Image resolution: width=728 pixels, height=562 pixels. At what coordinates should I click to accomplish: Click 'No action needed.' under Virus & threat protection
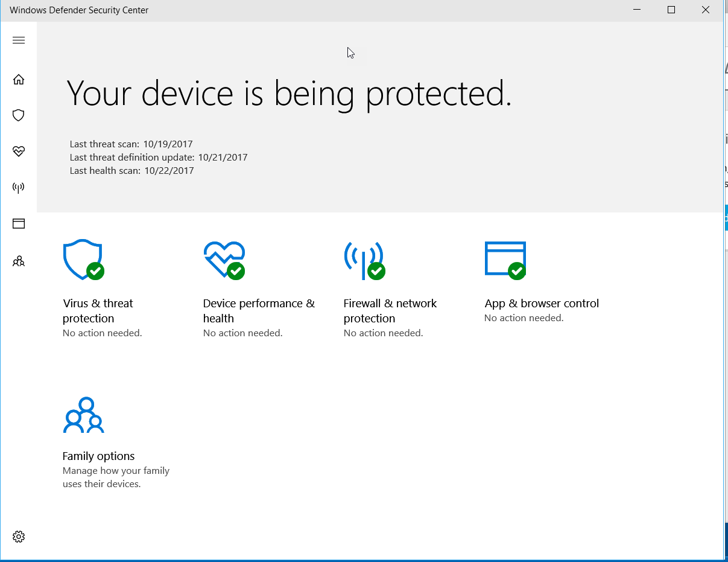click(x=103, y=333)
